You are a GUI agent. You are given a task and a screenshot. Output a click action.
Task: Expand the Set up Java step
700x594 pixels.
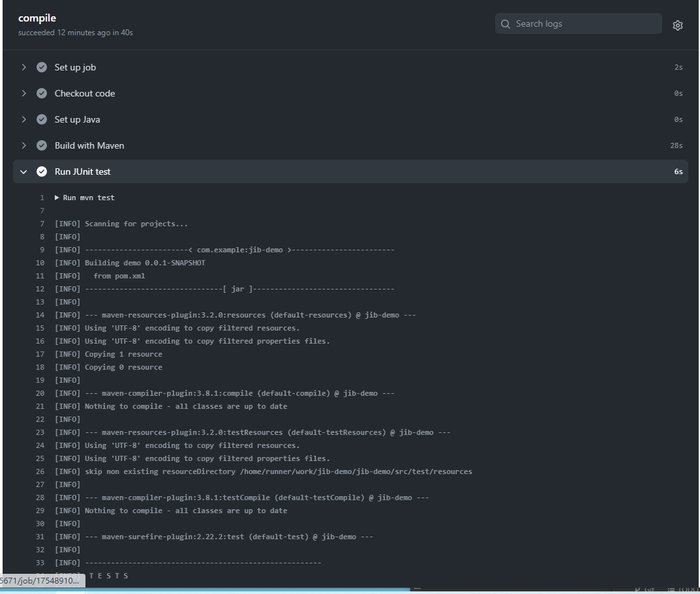coord(23,119)
